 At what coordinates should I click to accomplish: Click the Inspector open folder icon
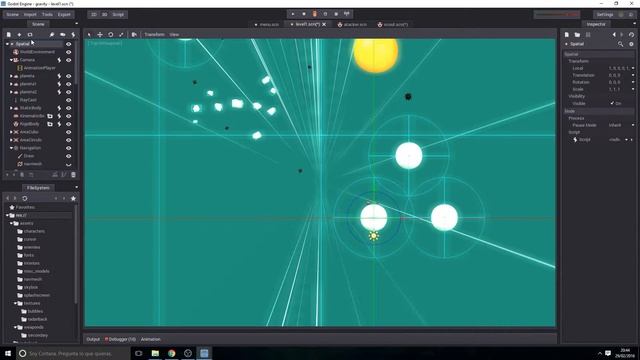click(x=577, y=35)
